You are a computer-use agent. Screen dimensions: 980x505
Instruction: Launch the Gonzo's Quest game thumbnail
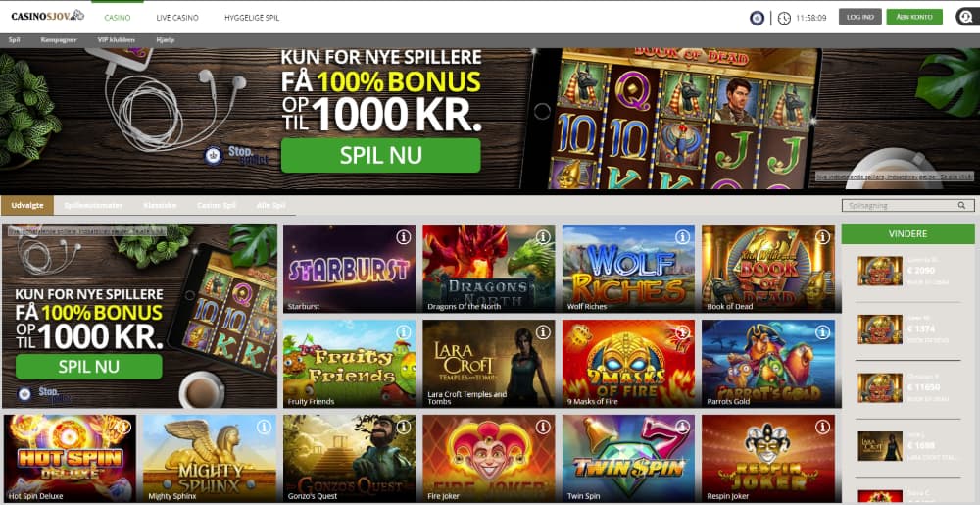pyautogui.click(x=349, y=458)
